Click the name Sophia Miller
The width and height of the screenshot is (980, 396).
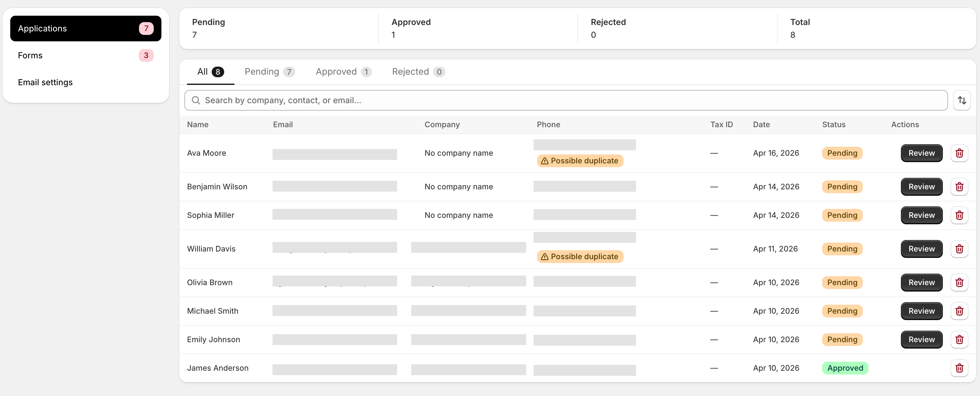pyautogui.click(x=210, y=215)
